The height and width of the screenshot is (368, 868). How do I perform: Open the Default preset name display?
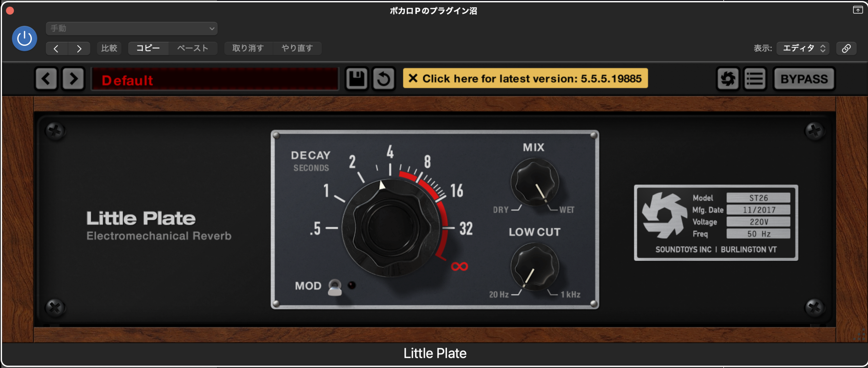pyautogui.click(x=215, y=79)
